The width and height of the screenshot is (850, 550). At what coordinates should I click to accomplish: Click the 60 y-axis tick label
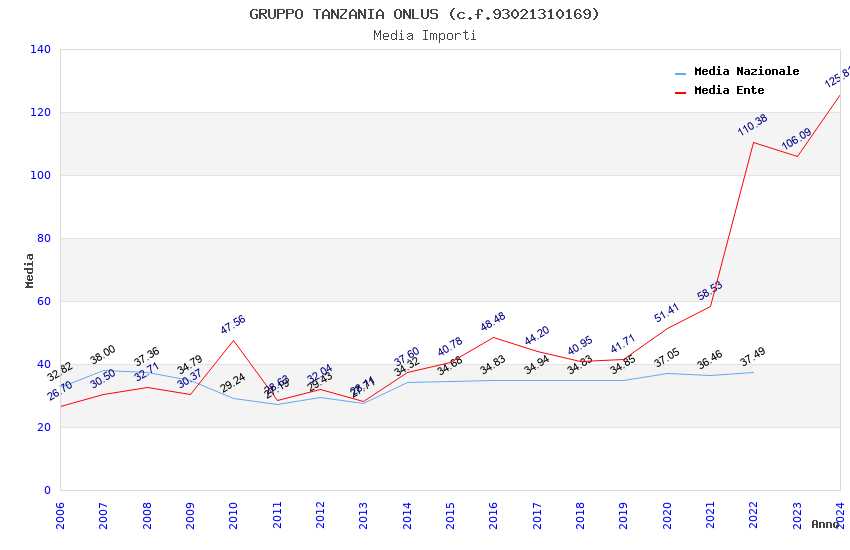[x=44, y=301]
